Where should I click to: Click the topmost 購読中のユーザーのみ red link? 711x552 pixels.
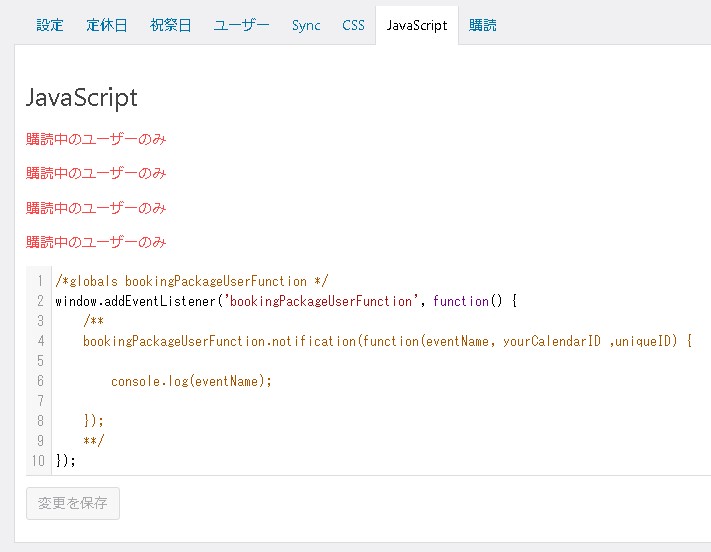coord(96,139)
